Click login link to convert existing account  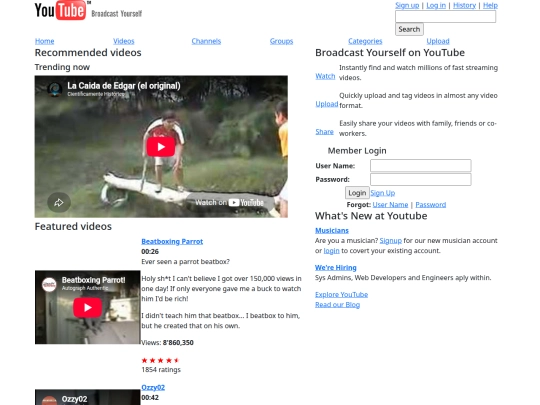(331, 251)
